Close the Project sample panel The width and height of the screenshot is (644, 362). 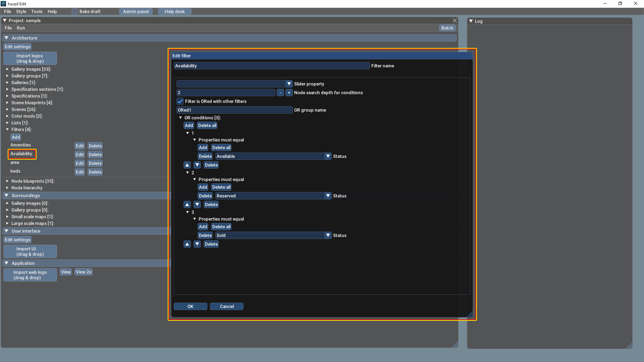tap(455, 20)
